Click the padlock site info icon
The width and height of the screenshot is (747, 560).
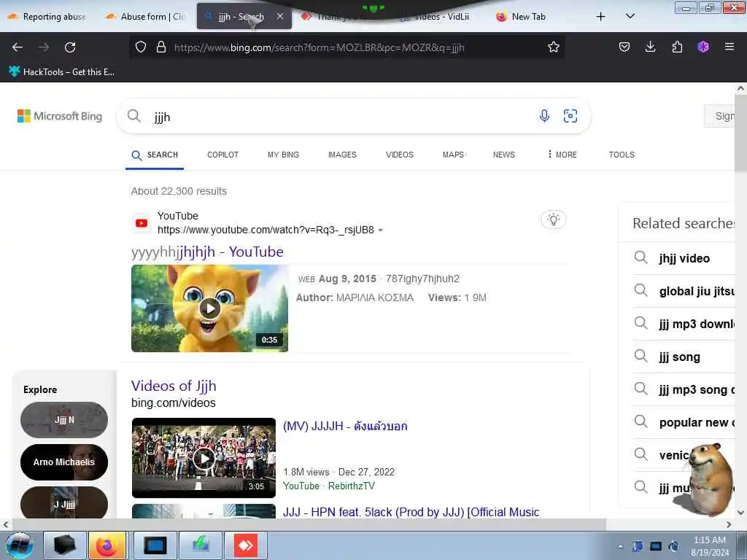(161, 47)
